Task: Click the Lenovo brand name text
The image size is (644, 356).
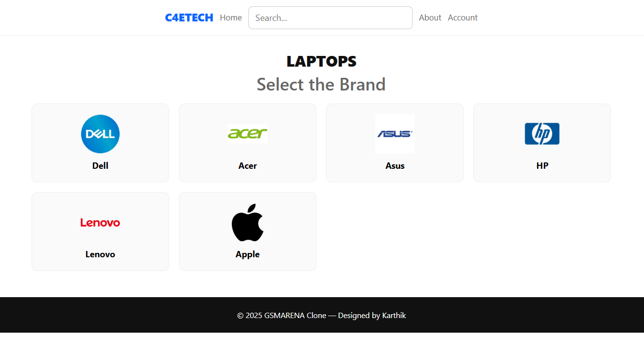Action: pos(100,254)
